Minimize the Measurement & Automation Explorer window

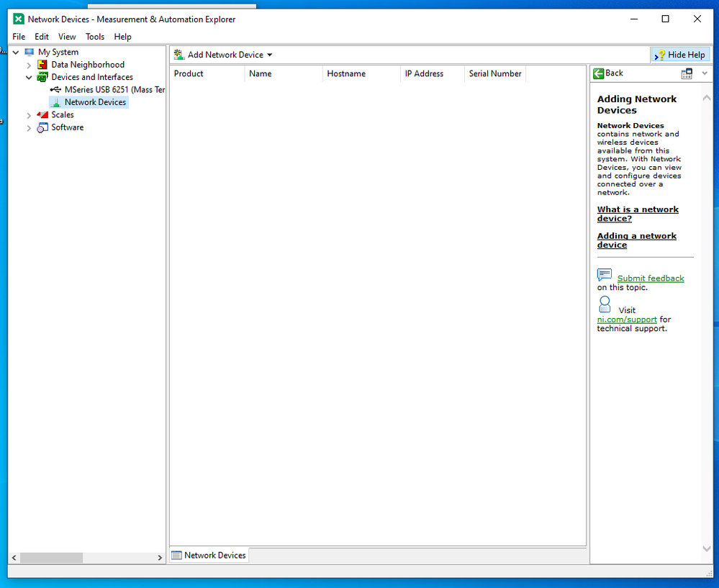pyautogui.click(x=634, y=19)
